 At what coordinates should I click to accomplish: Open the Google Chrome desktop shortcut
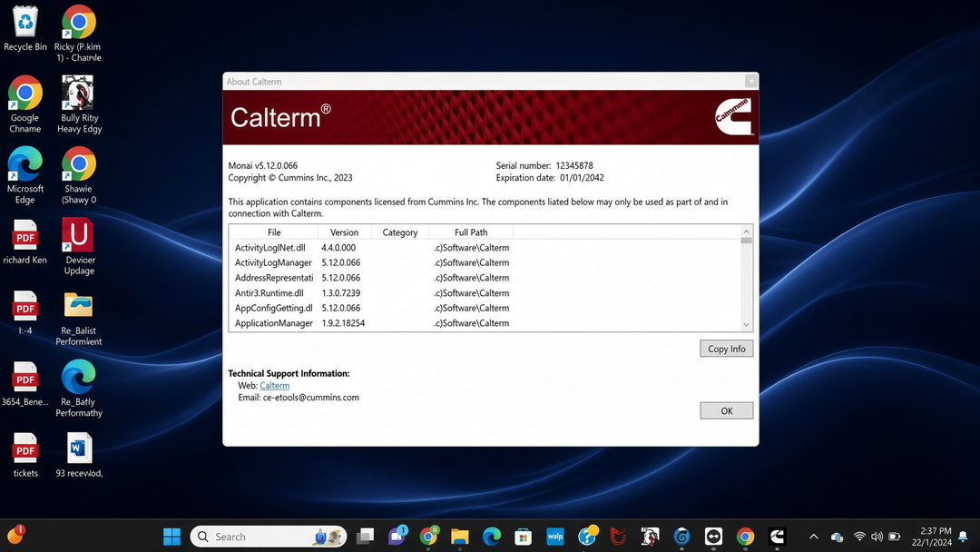click(x=25, y=104)
